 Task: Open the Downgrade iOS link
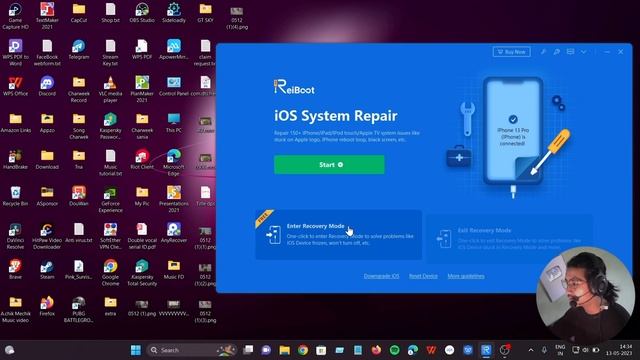coord(381,276)
